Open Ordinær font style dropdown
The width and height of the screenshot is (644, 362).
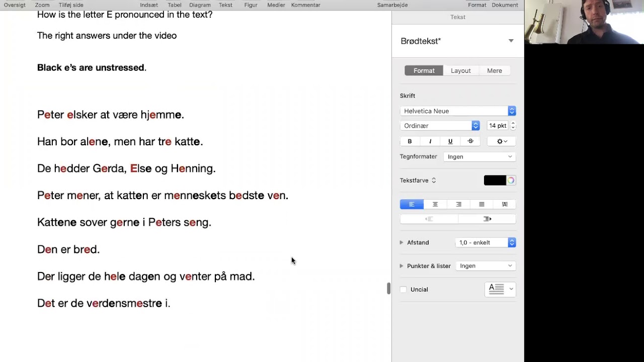point(440,126)
